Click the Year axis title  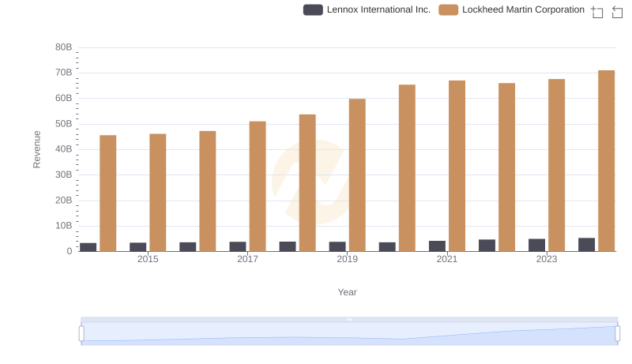pyautogui.click(x=347, y=292)
